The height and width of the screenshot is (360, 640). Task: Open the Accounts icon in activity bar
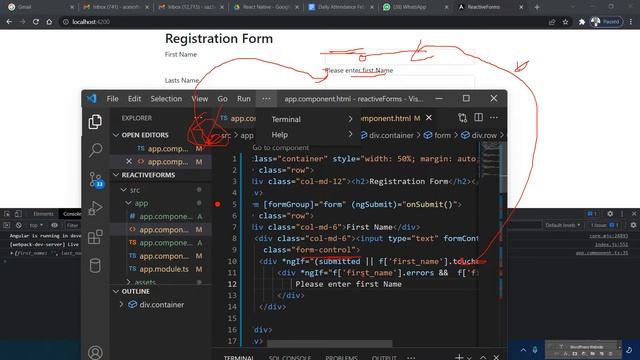(x=95, y=352)
